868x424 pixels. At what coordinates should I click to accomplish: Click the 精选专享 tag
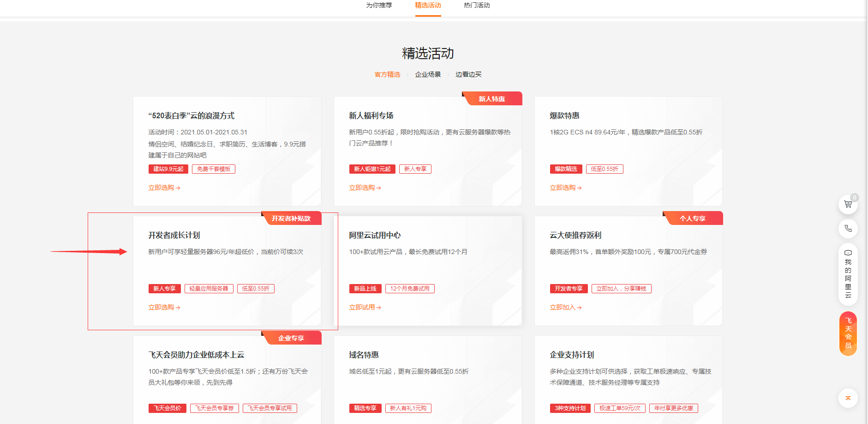click(365, 408)
